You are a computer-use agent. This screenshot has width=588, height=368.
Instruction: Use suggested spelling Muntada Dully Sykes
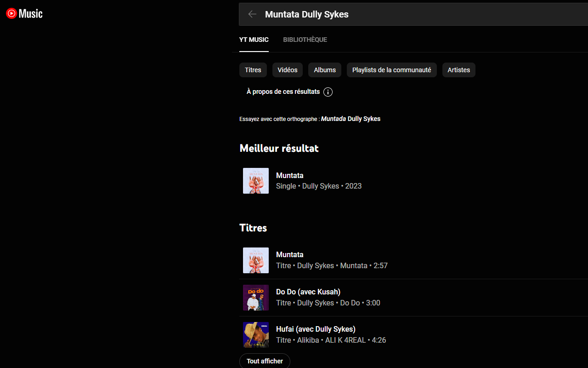point(351,119)
